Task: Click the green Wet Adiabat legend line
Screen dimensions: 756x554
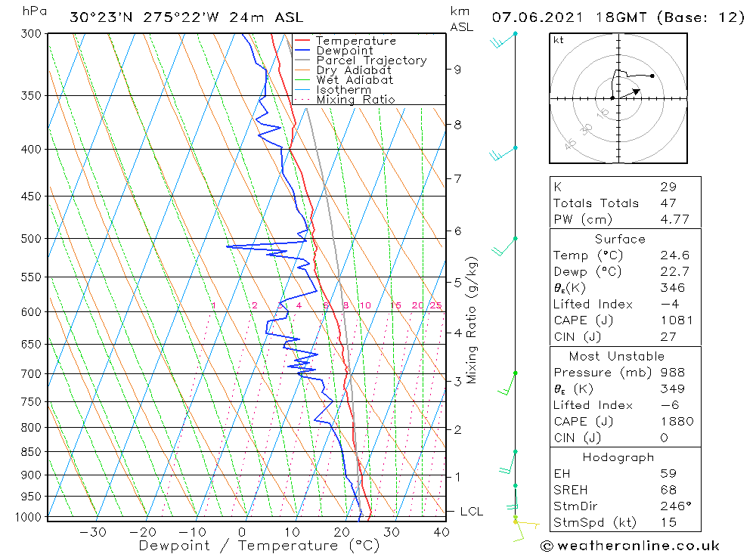Action: pos(302,79)
